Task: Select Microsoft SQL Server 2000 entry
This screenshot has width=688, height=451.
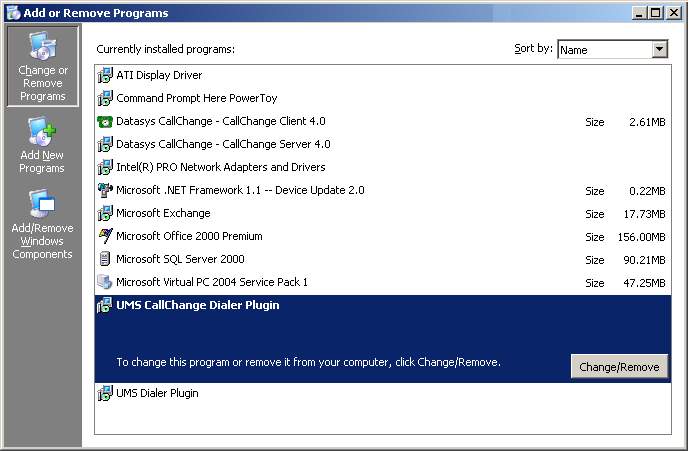Action: tap(383, 259)
